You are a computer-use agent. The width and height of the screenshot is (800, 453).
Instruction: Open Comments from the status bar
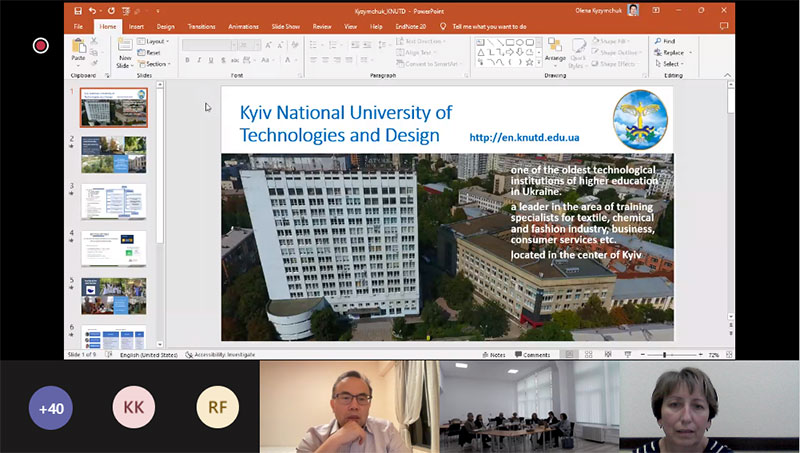532,355
